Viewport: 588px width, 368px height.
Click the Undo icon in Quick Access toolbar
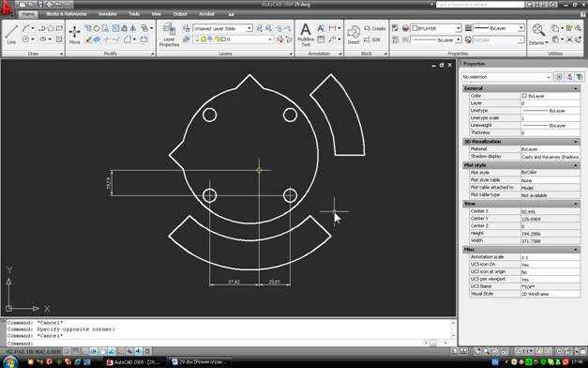[x=58, y=5]
